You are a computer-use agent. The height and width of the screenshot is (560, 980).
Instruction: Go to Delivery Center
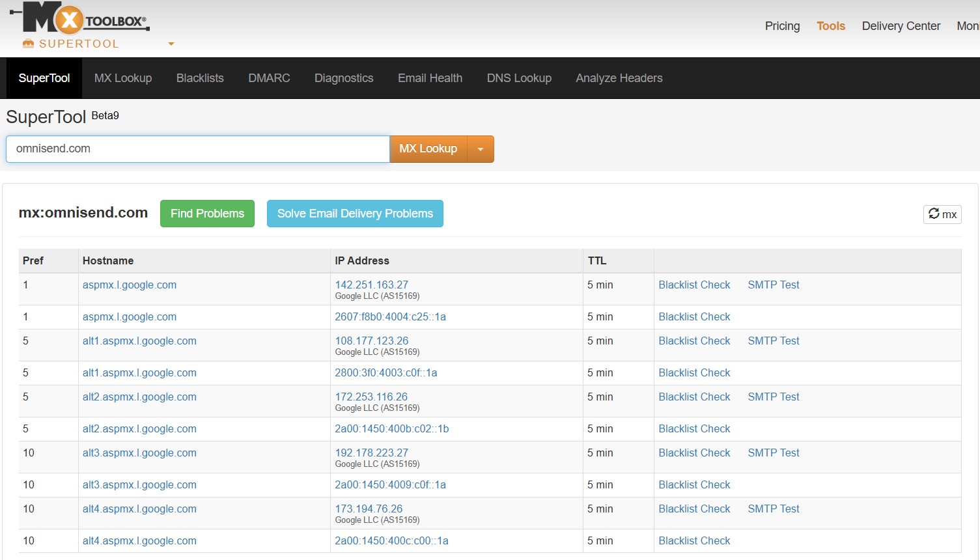901,26
